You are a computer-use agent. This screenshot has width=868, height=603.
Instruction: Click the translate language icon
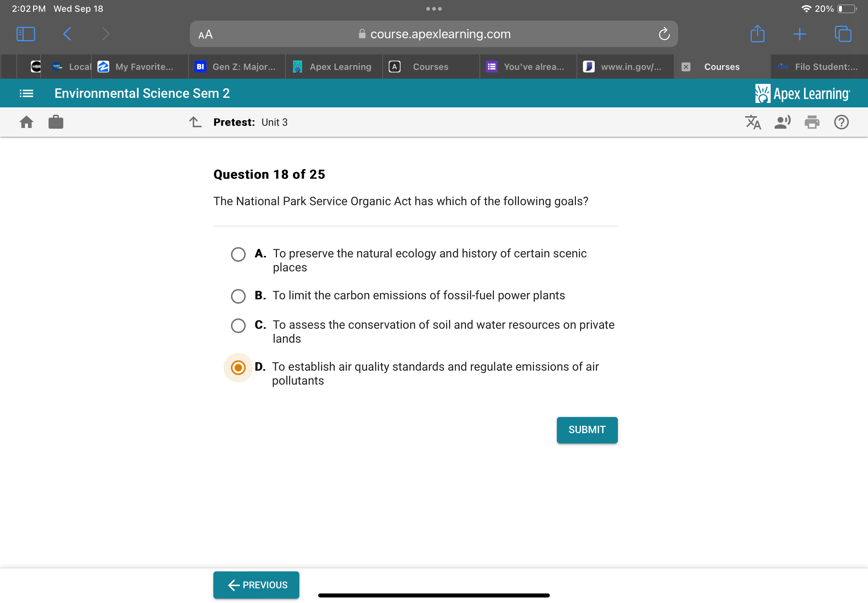(x=753, y=122)
